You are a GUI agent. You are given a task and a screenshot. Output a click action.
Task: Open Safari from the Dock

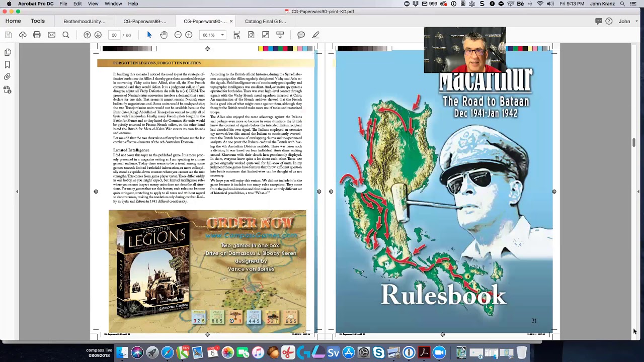pos(168,353)
